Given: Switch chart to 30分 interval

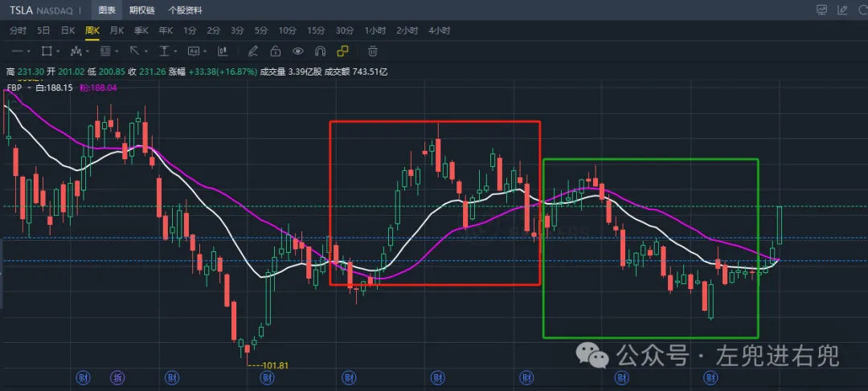Looking at the screenshot, I should click(344, 31).
